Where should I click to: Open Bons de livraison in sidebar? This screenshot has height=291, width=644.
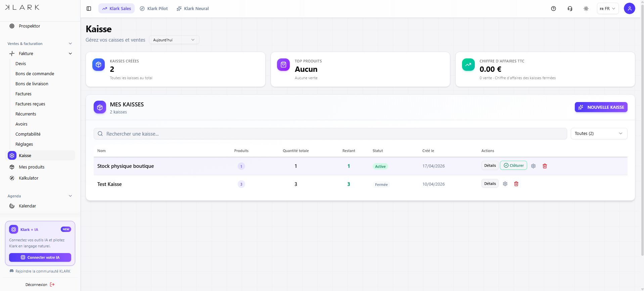click(32, 84)
